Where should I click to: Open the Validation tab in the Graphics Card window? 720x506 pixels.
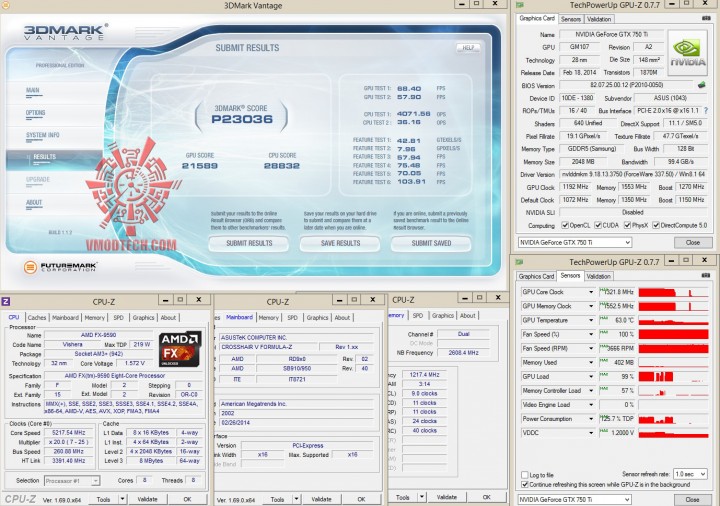599,19
